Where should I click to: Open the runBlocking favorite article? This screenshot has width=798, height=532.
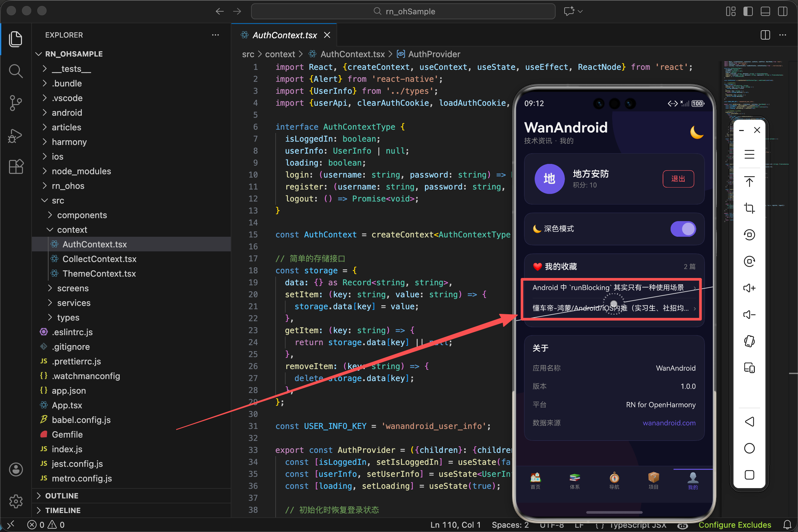click(x=613, y=288)
